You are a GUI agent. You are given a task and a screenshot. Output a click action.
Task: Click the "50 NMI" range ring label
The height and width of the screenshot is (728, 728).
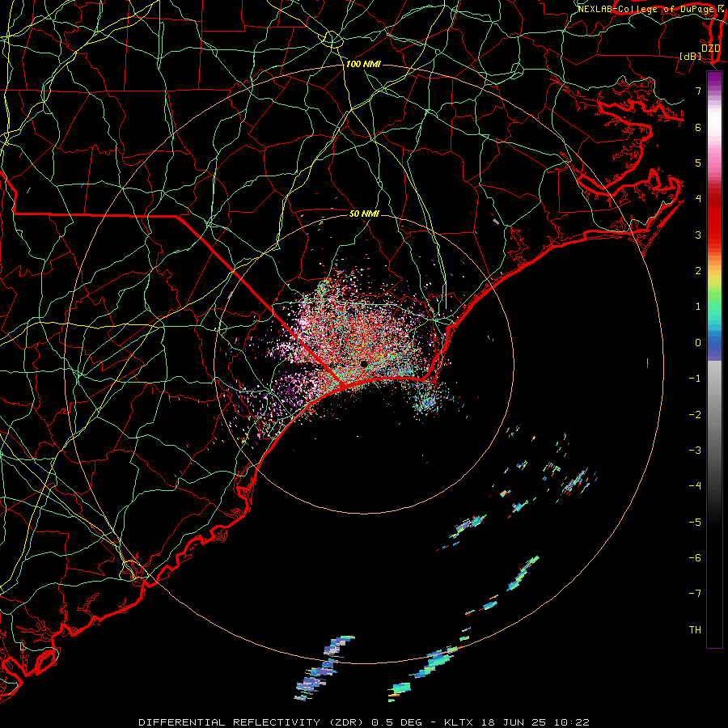[x=364, y=214]
